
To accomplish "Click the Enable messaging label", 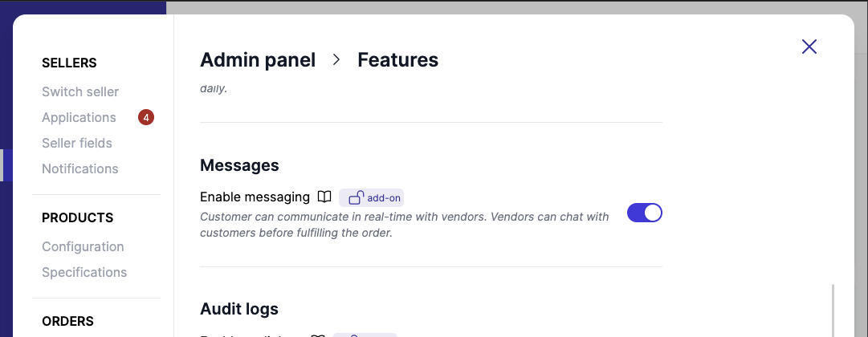I will [x=255, y=197].
